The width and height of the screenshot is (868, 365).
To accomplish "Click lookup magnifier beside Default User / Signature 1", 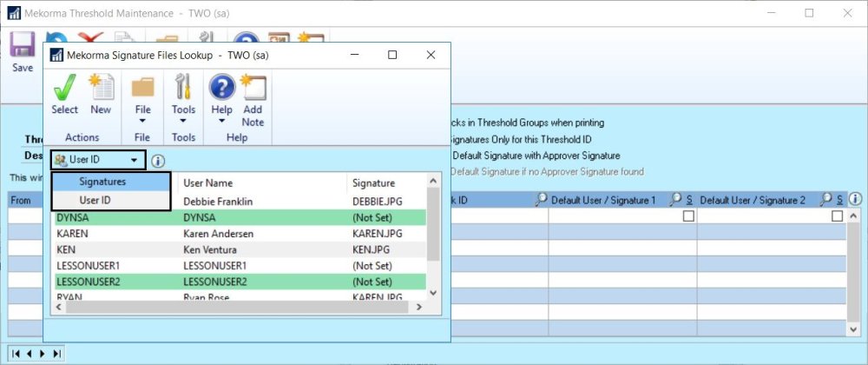I will 675,199.
